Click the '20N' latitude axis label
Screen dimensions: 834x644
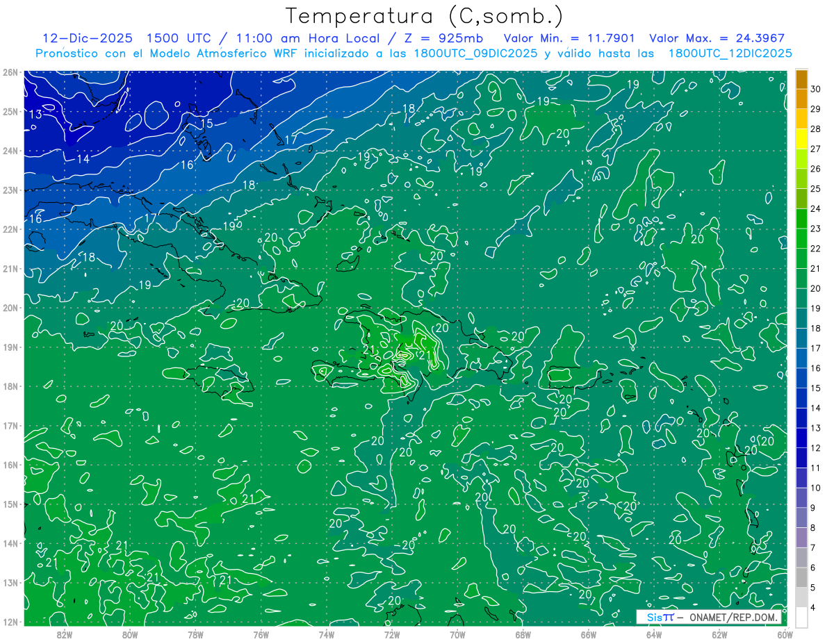(x=10, y=308)
